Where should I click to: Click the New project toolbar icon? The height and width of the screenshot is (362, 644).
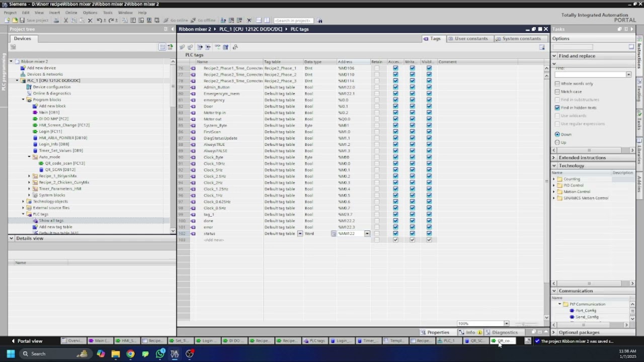7,21
